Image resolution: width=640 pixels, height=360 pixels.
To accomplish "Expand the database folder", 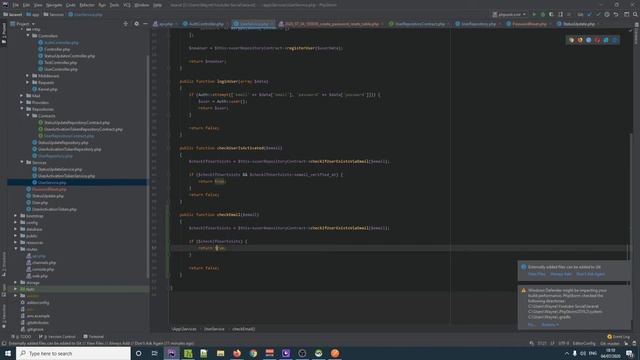I will tap(16, 229).
